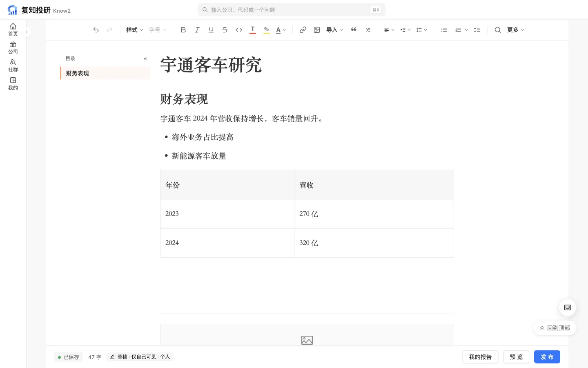Toggle underline formatting
The height and width of the screenshot is (368, 588).
click(x=211, y=30)
